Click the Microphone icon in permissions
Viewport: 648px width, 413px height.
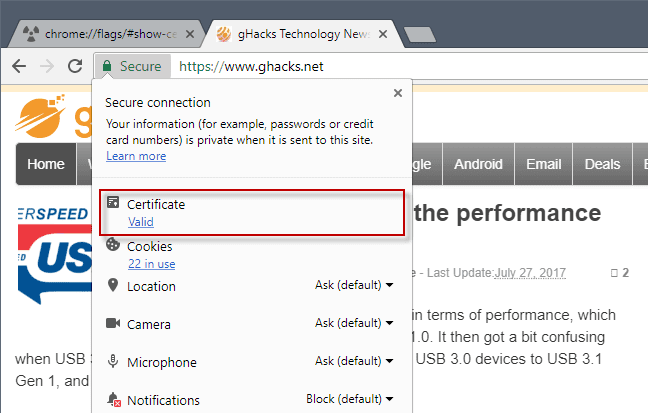pyautogui.click(x=113, y=361)
